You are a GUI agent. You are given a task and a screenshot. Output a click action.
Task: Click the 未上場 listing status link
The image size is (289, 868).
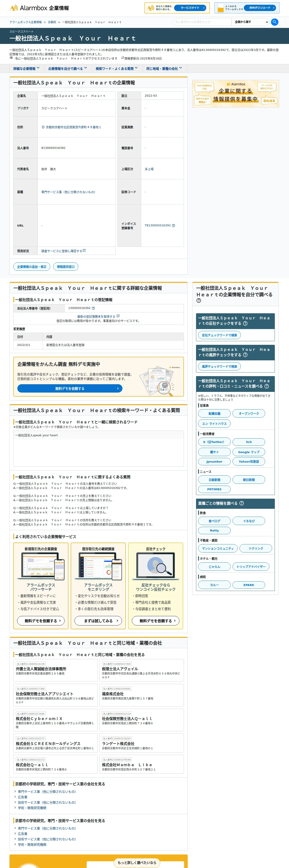[149, 169]
